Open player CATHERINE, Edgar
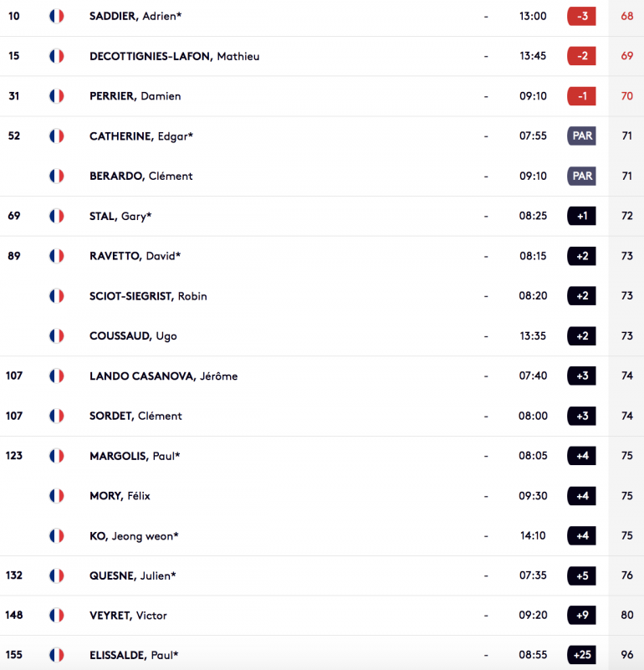This screenshot has height=670, width=644. coord(141,136)
